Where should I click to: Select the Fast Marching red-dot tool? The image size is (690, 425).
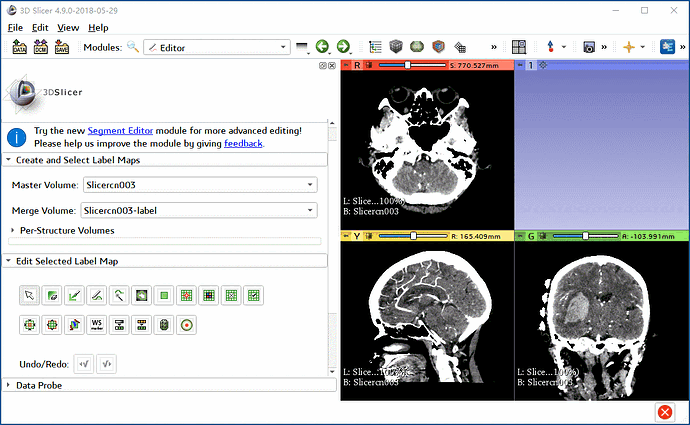(x=187, y=325)
